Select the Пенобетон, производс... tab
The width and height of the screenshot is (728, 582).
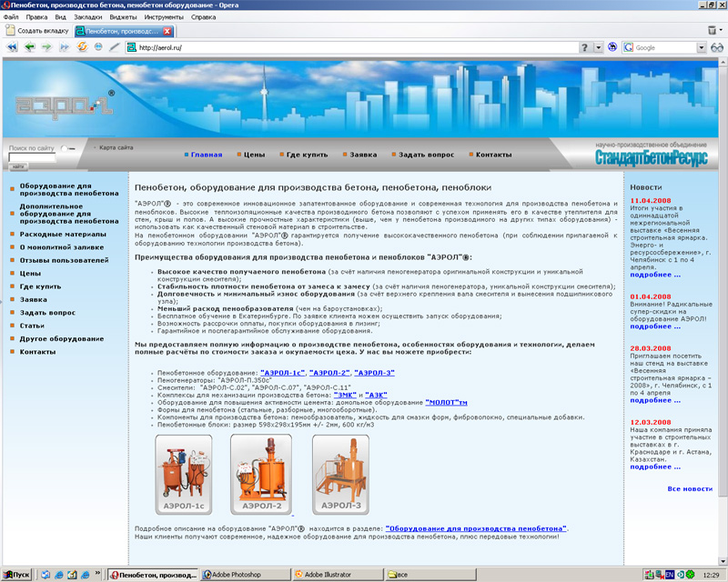[x=122, y=31]
